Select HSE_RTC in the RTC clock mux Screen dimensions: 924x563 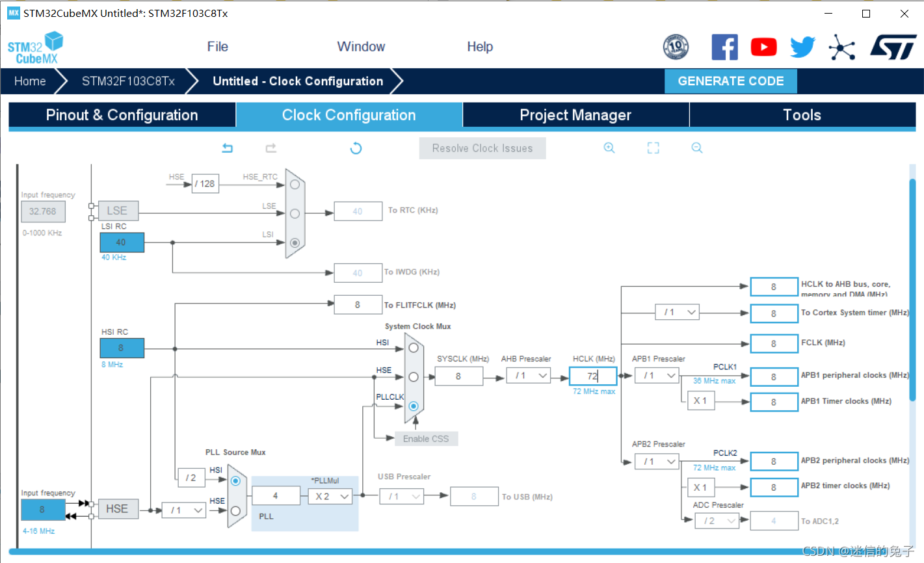coord(295,185)
